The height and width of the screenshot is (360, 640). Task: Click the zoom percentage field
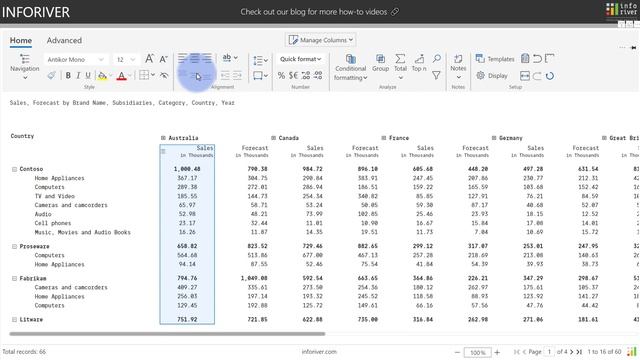(477, 352)
